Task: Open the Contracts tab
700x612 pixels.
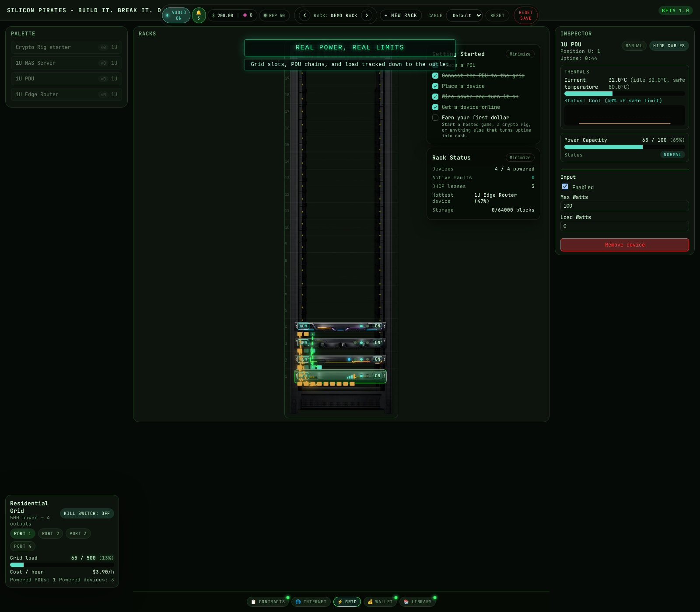Action: 268,602
